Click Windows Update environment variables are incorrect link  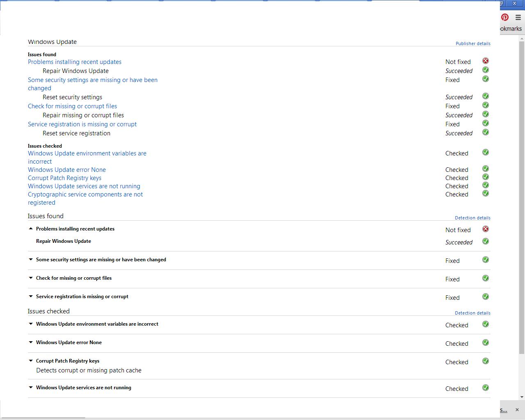(x=87, y=157)
